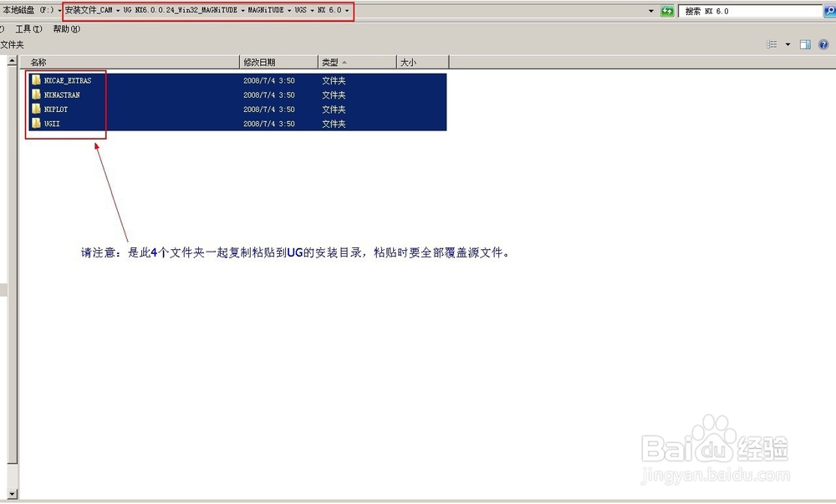Click the search magnifier icon
Image resolution: width=836 pixels, height=504 pixels.
click(829, 11)
